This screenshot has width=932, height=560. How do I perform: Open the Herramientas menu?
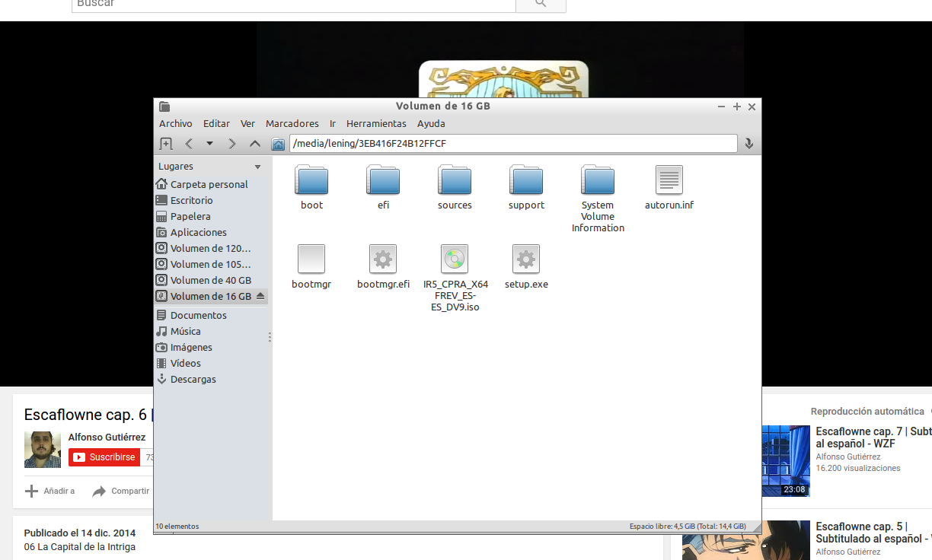coord(376,123)
